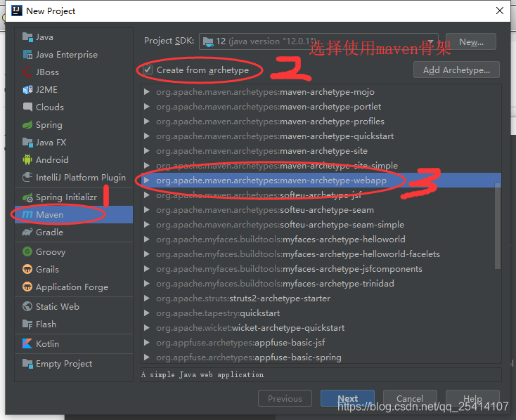Viewport: 516px width, 420px height.
Task: Select the Java FX icon
Action: (27, 143)
